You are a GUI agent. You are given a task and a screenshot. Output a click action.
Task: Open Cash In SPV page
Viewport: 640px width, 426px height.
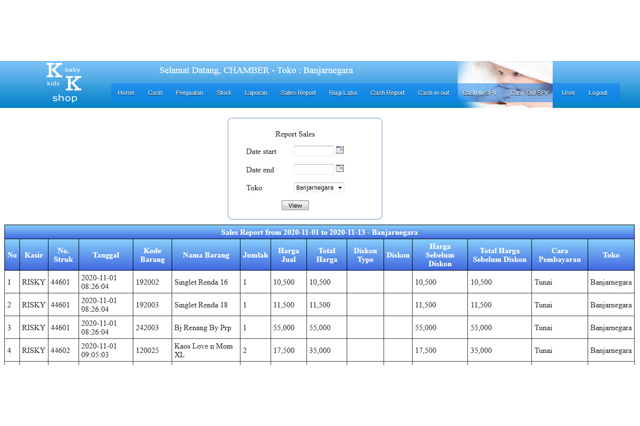pos(479,93)
